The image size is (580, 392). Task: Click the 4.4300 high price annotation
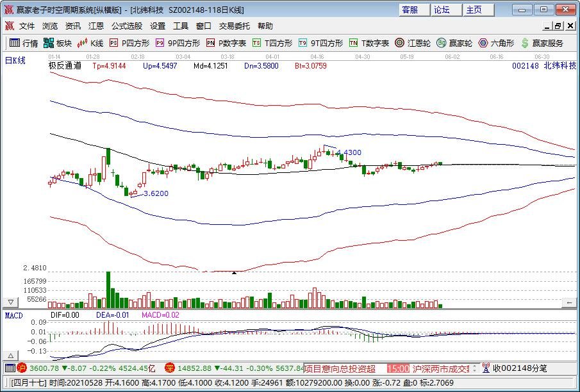349,152
